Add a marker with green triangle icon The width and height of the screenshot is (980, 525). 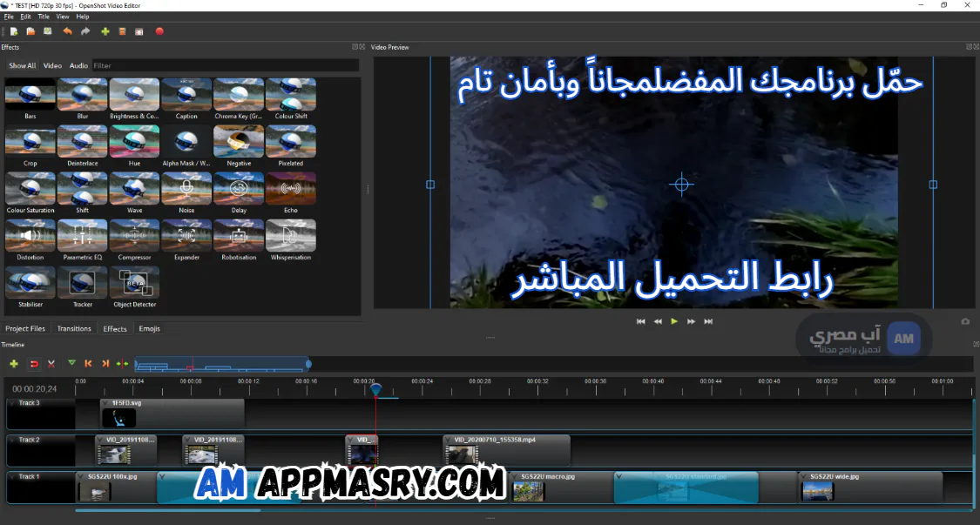coord(72,363)
